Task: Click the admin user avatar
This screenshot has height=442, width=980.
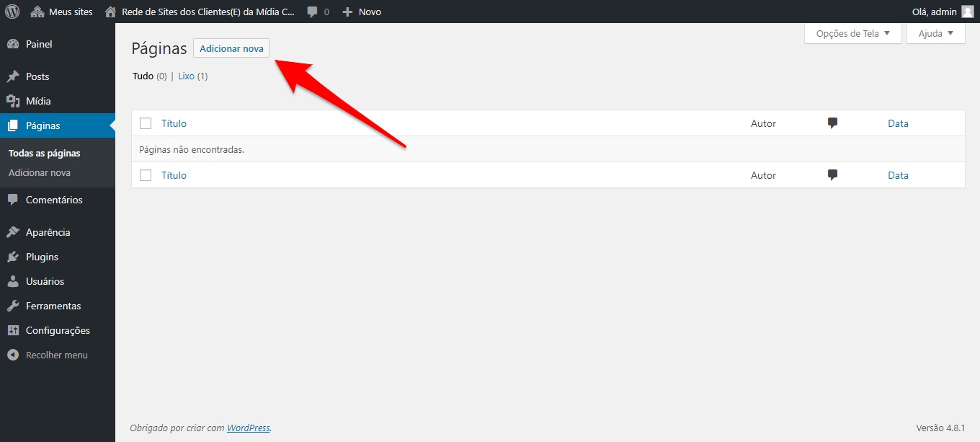Action: (967, 12)
